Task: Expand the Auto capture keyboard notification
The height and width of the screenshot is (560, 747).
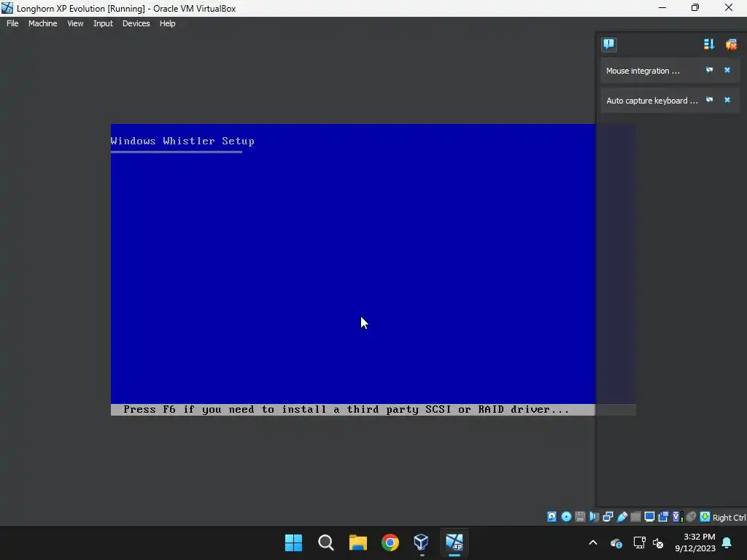Action: (x=651, y=101)
